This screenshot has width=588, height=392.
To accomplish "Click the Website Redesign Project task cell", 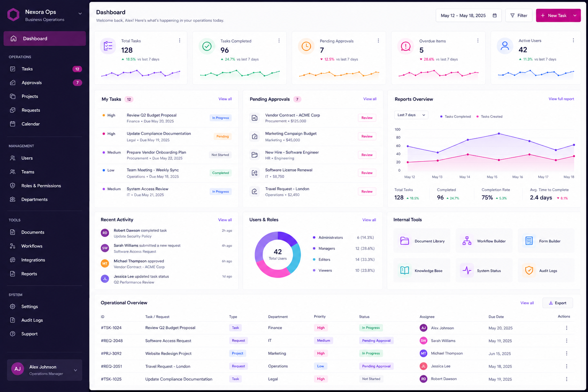I will [x=168, y=353].
